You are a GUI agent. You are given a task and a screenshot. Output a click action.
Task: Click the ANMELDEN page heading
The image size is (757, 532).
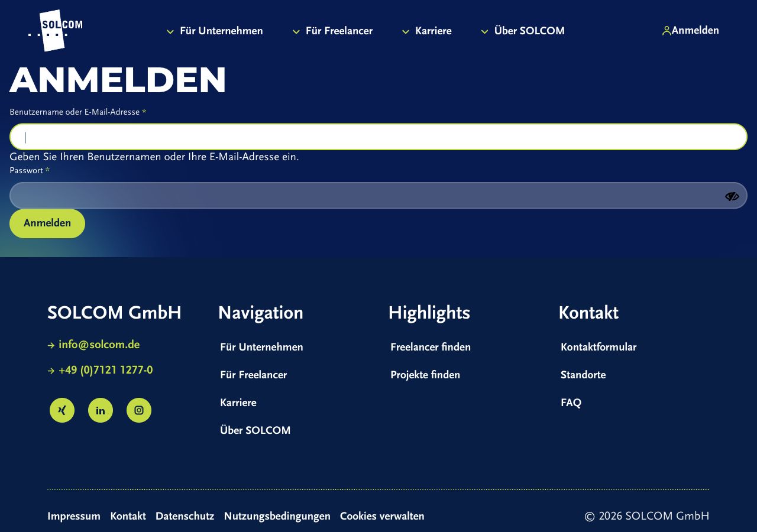pyautogui.click(x=118, y=80)
